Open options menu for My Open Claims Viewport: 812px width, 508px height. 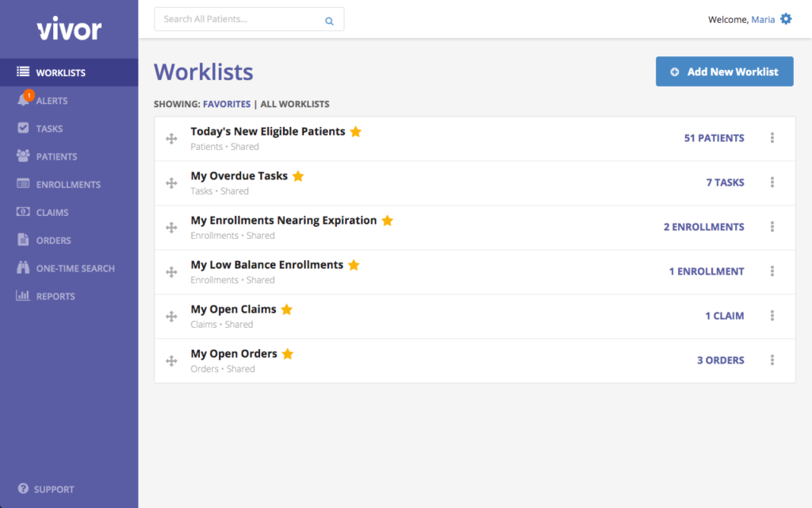(772, 316)
